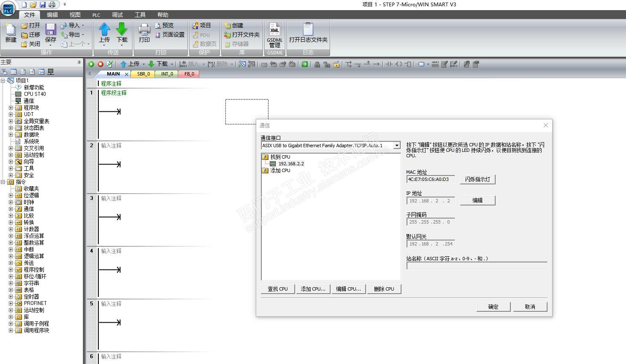
Task: Switch to the PLC ribbon tab
Action: tap(96, 15)
